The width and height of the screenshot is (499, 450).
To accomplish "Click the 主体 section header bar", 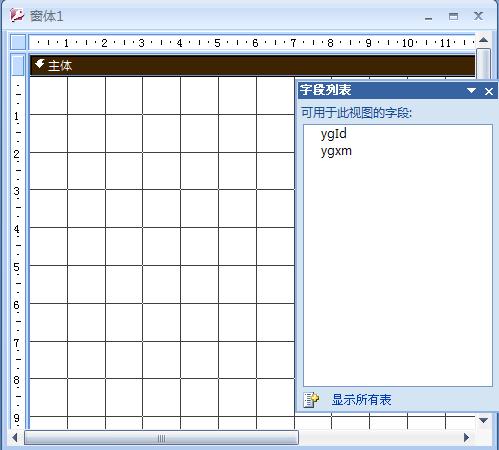I will [x=252, y=65].
